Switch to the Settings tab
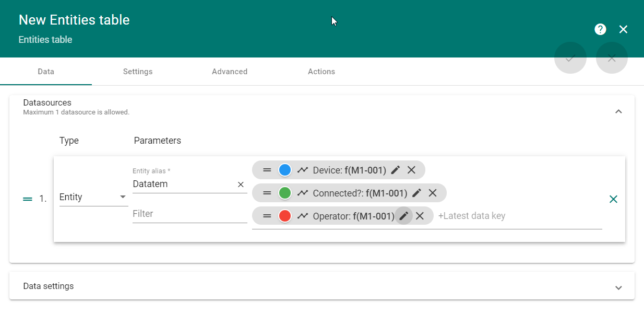 click(x=138, y=72)
